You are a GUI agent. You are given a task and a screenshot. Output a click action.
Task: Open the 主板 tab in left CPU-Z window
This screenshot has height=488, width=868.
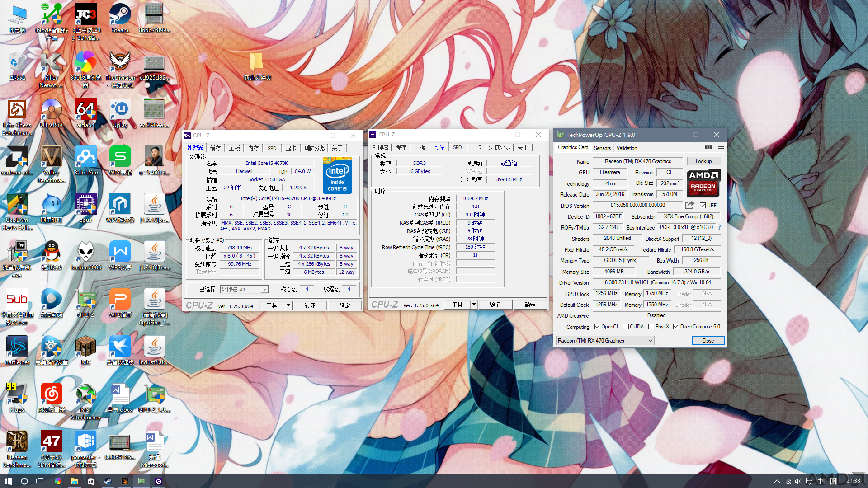(x=234, y=148)
